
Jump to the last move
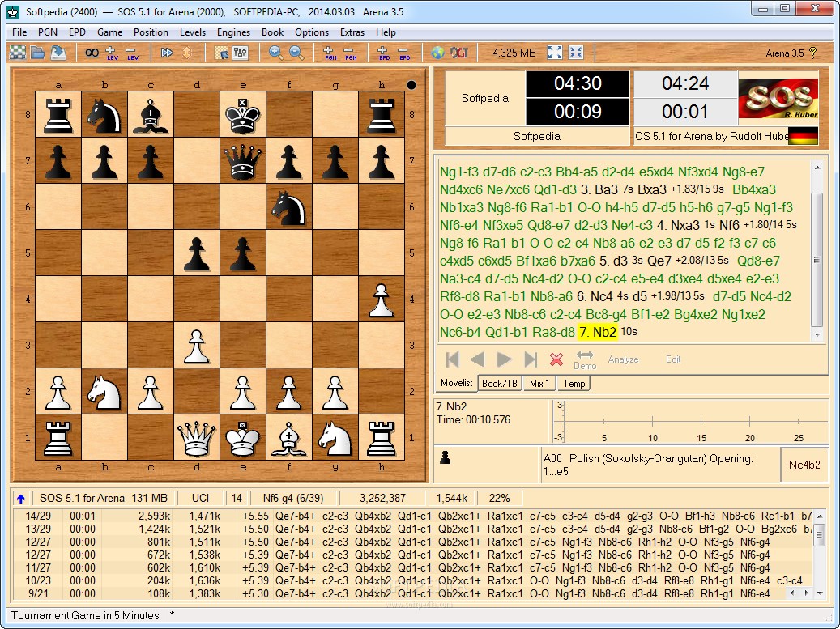(x=531, y=359)
